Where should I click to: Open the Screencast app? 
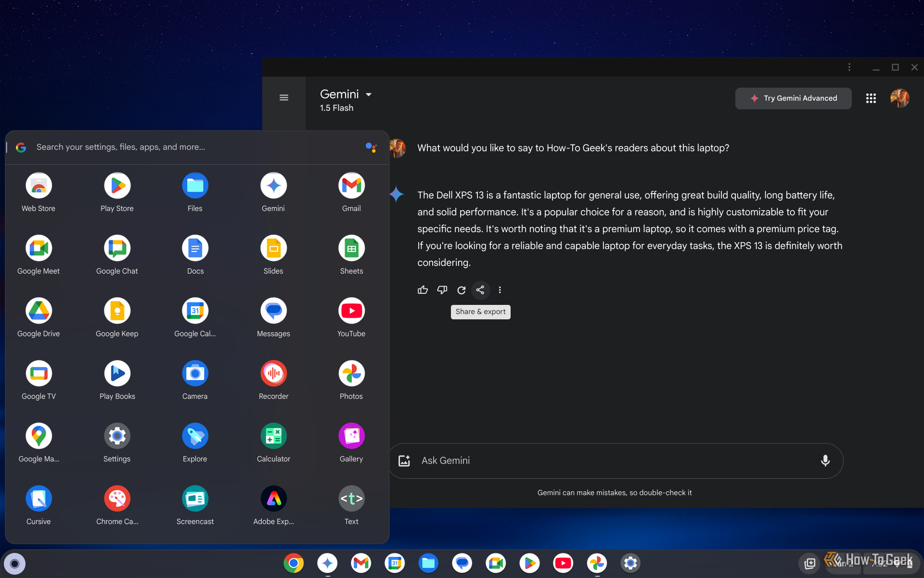point(195,499)
